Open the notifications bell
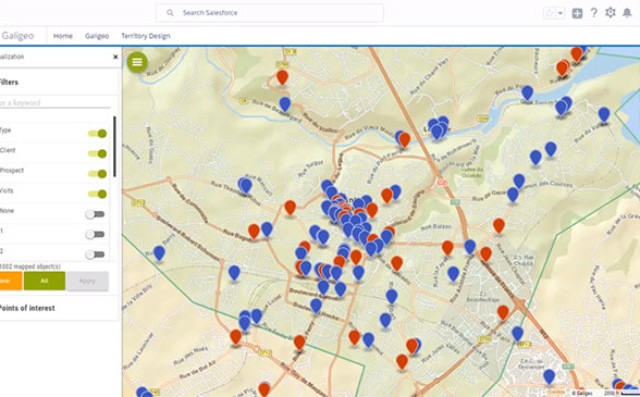The image size is (640, 397). click(627, 13)
